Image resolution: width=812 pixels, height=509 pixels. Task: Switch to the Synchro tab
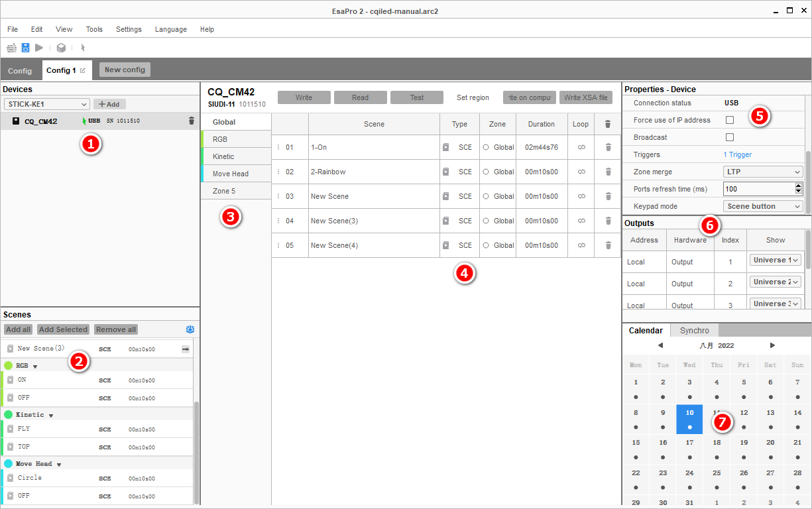click(x=694, y=330)
